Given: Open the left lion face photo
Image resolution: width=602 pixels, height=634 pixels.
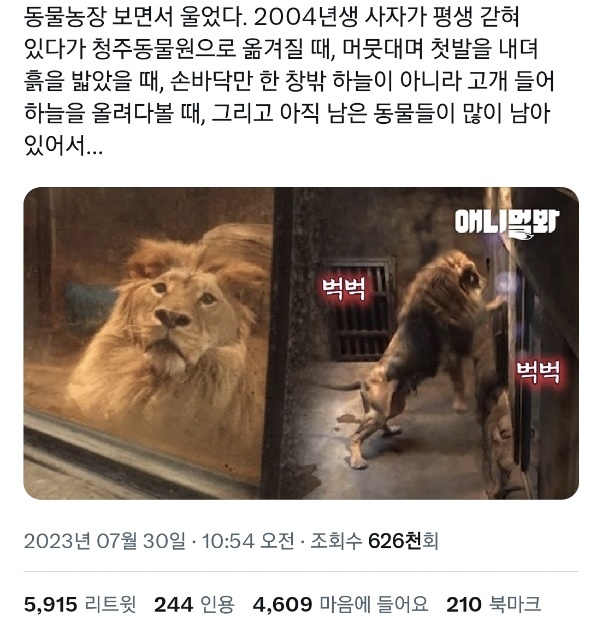Looking at the screenshot, I should coord(148,343).
